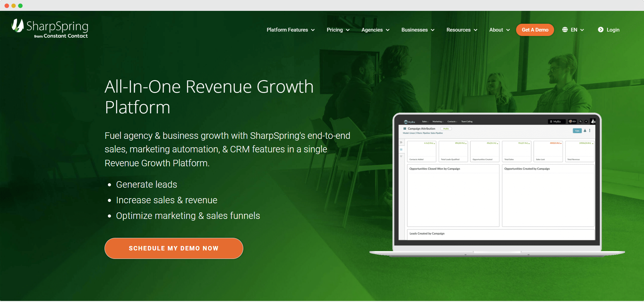Viewport: 644px width, 302px height.
Task: Click the SharpSpring logo
Action: click(50, 29)
